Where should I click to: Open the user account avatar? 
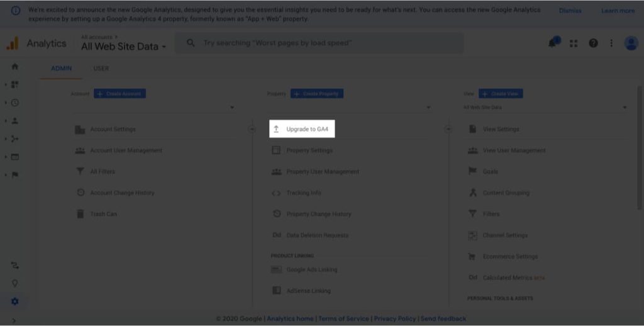631,43
